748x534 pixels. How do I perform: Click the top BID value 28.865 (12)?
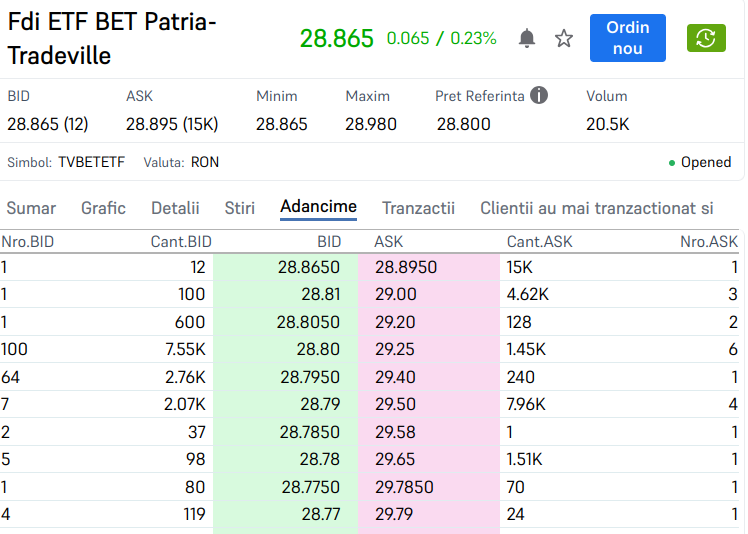click(48, 124)
